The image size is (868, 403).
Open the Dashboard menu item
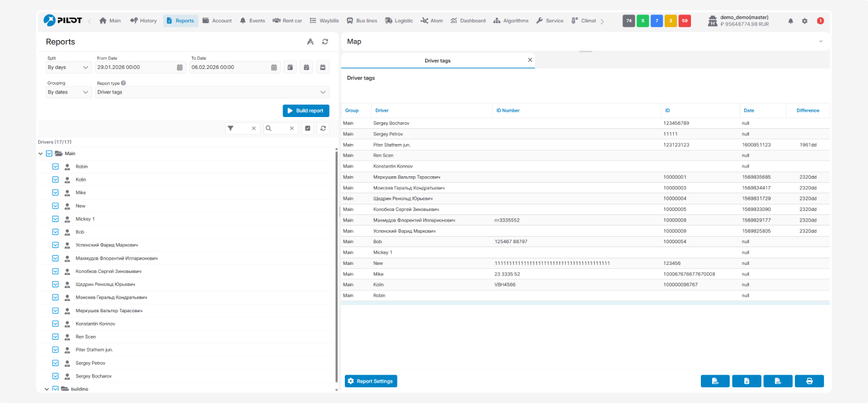point(467,21)
